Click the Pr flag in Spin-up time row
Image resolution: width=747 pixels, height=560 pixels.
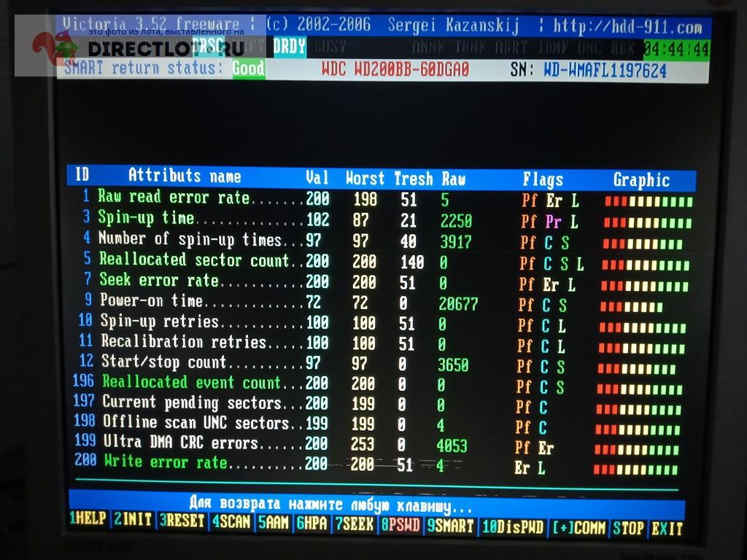coord(553,222)
